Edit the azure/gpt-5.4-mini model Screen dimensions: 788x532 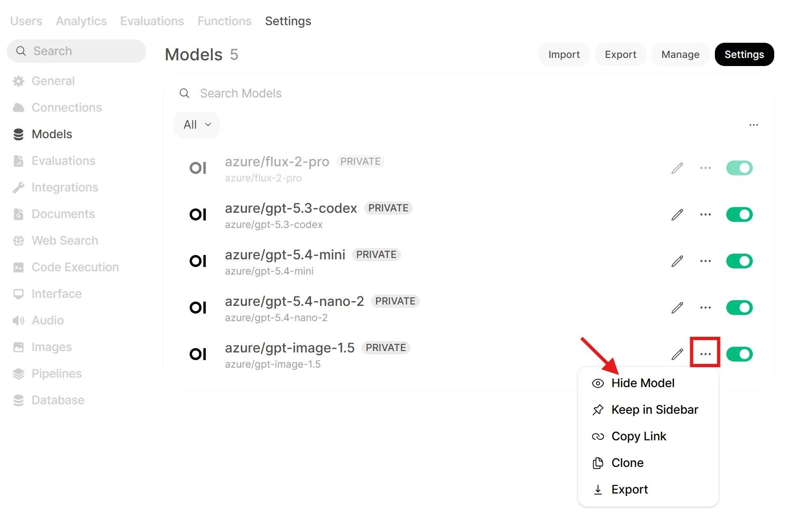(x=677, y=261)
